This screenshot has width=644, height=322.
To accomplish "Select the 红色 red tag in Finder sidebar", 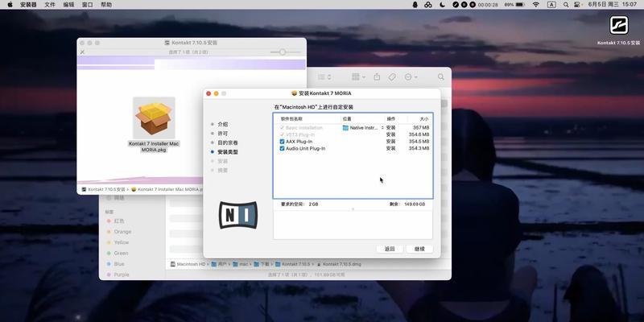I will click(119, 221).
